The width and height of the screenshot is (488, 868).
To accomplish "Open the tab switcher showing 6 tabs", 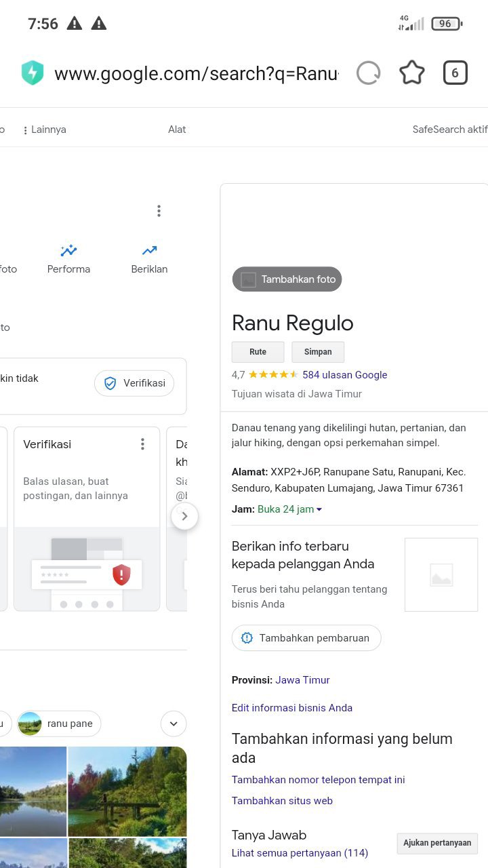I will tap(455, 73).
